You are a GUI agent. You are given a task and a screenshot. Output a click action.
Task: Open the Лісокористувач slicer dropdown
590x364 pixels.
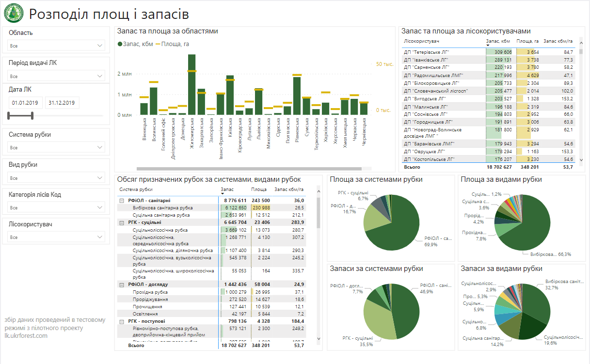(x=56, y=237)
